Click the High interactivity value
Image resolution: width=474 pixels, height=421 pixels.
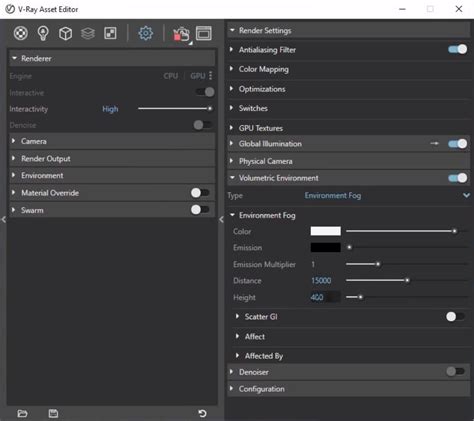(x=110, y=109)
